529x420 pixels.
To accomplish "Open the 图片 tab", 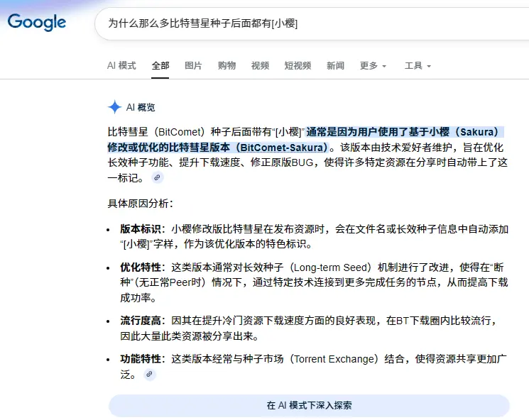I will pos(193,66).
